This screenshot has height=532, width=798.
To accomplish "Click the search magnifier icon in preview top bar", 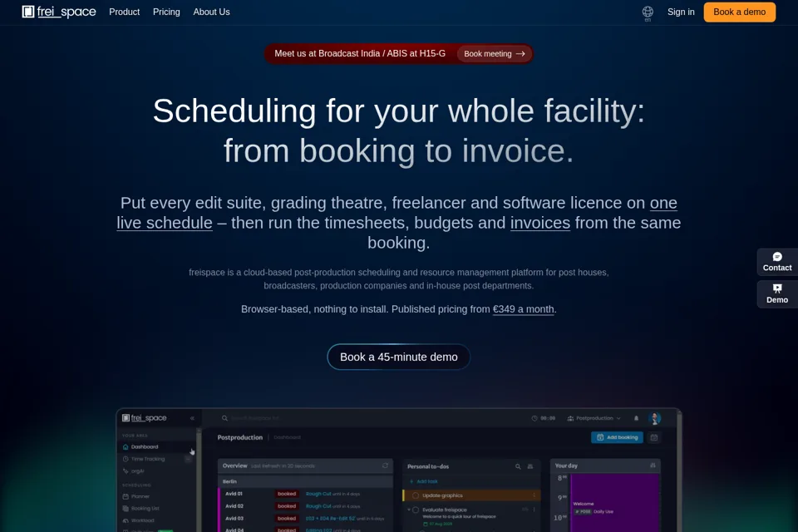I will (224, 418).
